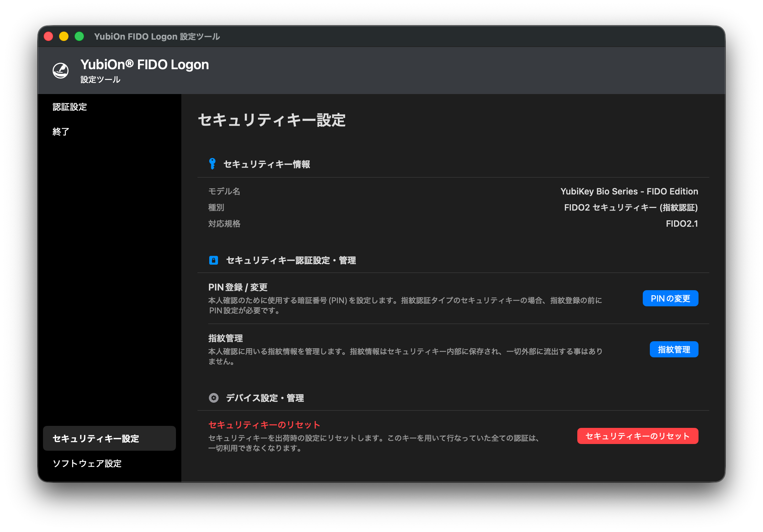763x532 pixels.
Task: Minimize the window with the yellow button
Action: tap(64, 36)
